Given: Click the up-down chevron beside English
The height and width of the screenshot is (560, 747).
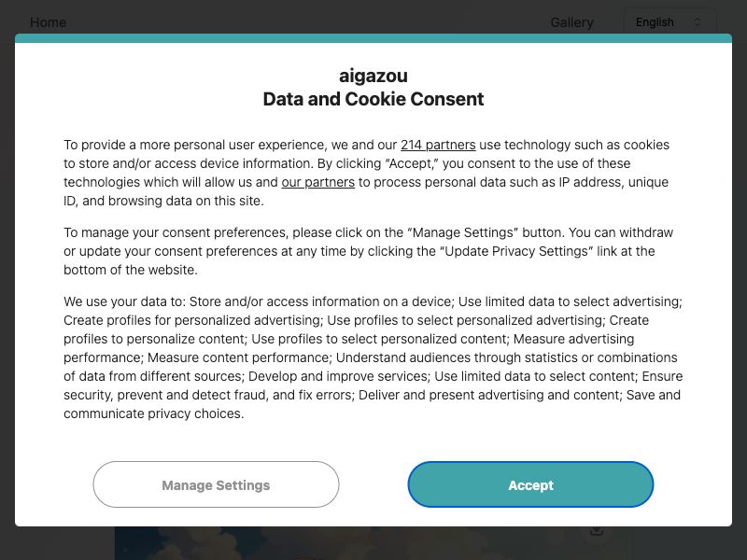Looking at the screenshot, I should (697, 21).
